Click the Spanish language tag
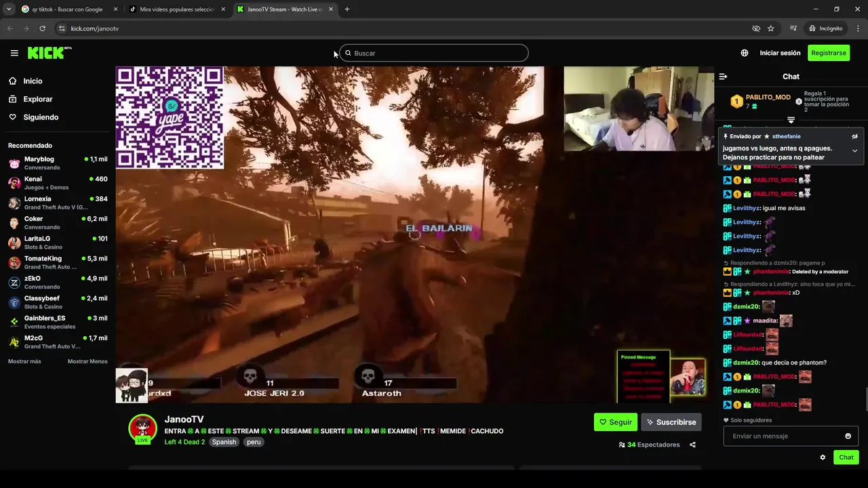This screenshot has height=488, width=868. (224, 442)
